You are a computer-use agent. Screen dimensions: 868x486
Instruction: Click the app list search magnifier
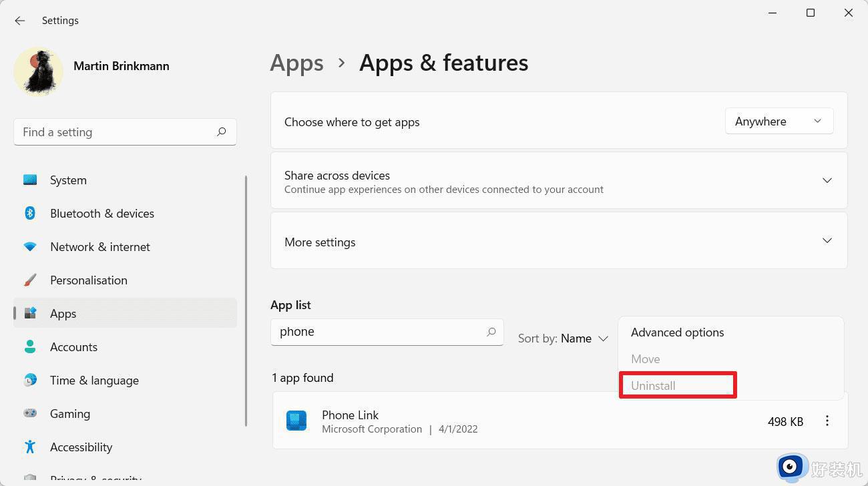point(491,332)
